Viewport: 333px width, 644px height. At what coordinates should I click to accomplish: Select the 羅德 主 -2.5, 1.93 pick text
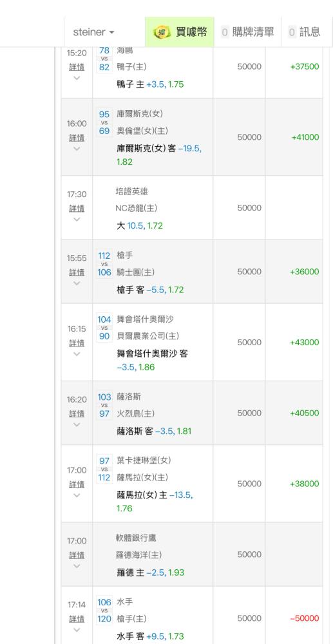pos(150,572)
